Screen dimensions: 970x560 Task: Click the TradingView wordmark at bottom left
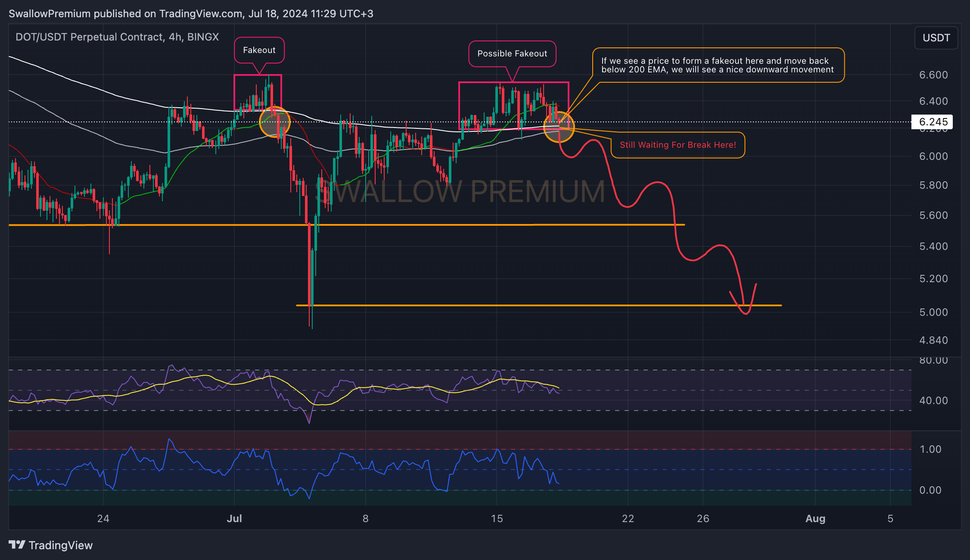pyautogui.click(x=61, y=545)
